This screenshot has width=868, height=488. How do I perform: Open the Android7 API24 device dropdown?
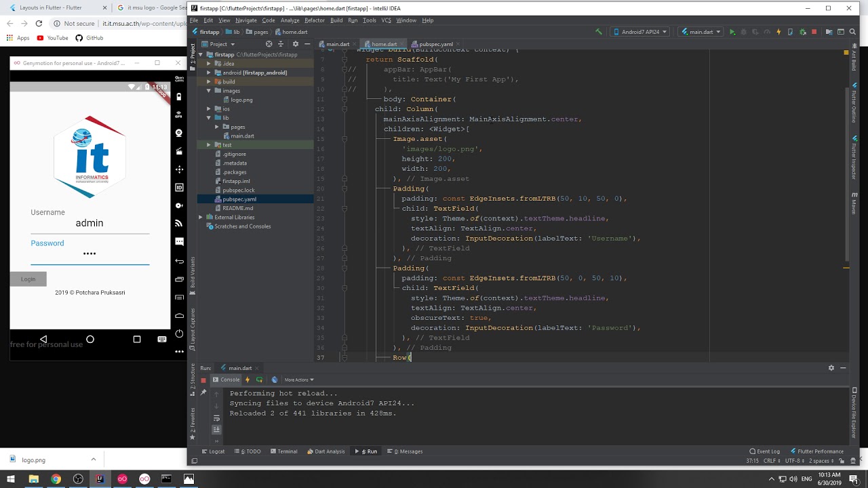click(x=639, y=32)
